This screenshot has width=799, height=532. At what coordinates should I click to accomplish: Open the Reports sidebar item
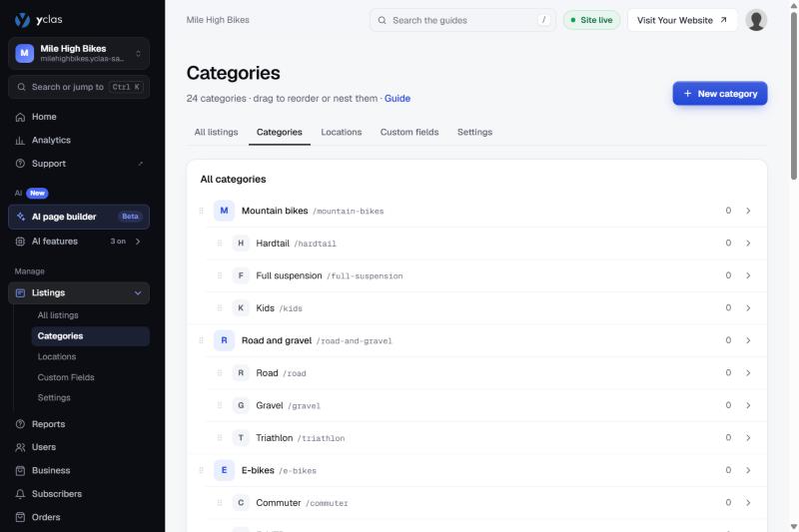point(79,424)
